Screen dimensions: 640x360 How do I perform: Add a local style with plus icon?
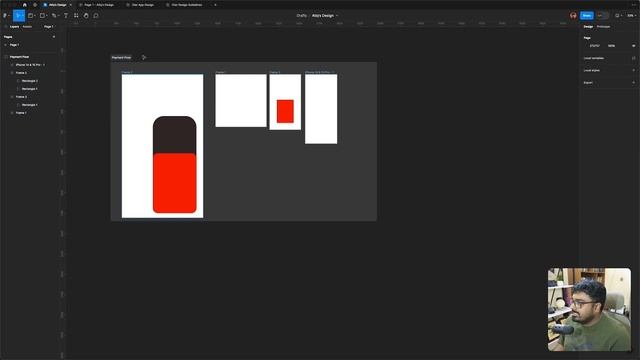[x=633, y=70]
